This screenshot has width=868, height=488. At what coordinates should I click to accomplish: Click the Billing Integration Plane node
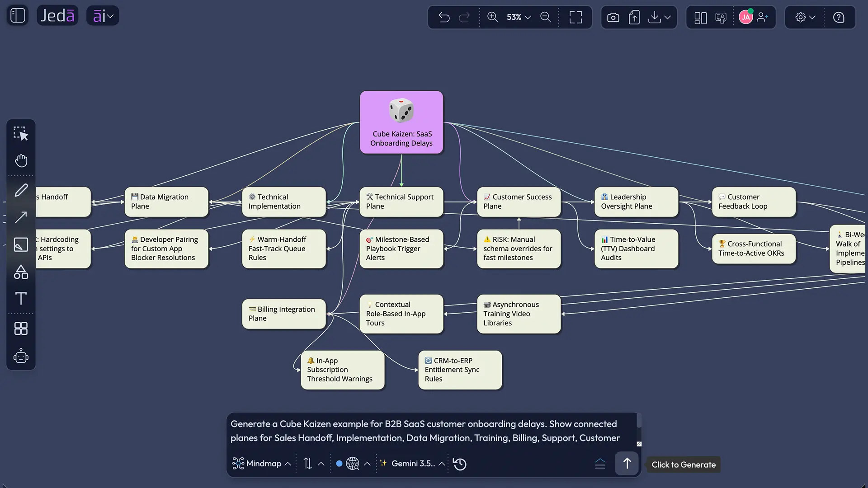coord(284,314)
